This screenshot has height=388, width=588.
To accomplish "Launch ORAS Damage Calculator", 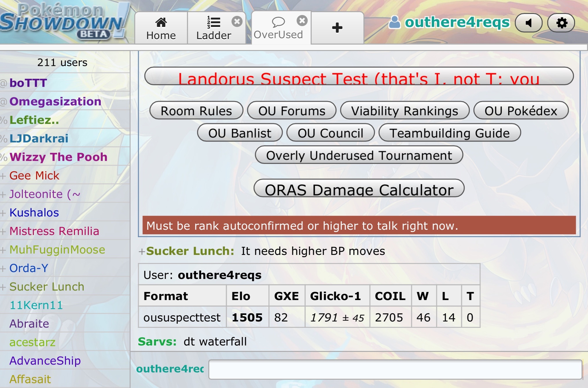I will pos(359,188).
